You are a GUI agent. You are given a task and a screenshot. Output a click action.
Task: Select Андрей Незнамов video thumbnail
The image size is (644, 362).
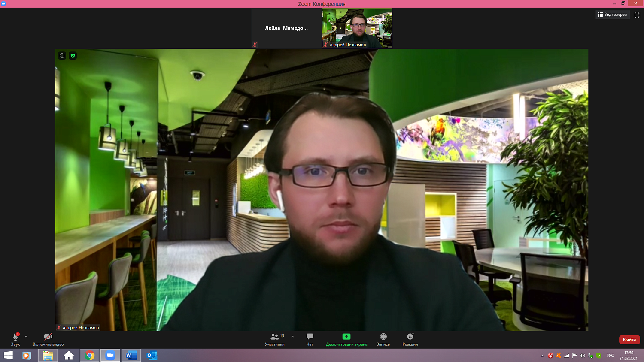point(357,28)
